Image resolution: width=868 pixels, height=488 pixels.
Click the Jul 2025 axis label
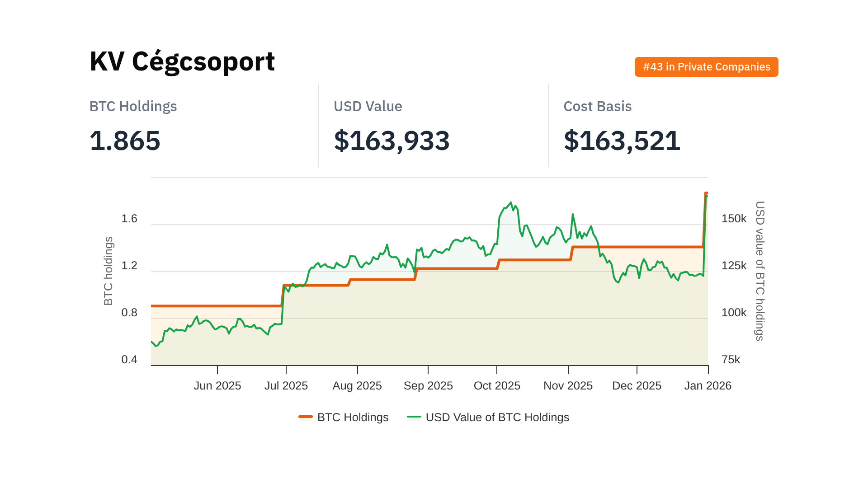(x=286, y=385)
